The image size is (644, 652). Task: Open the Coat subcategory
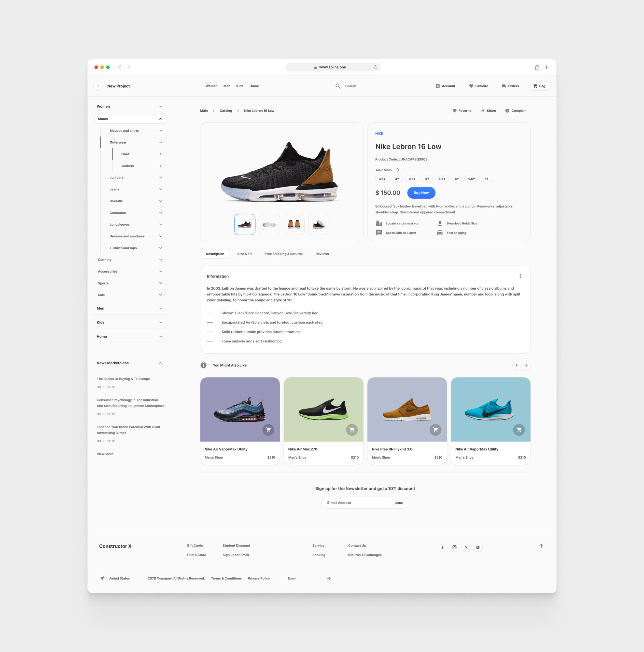(142, 154)
